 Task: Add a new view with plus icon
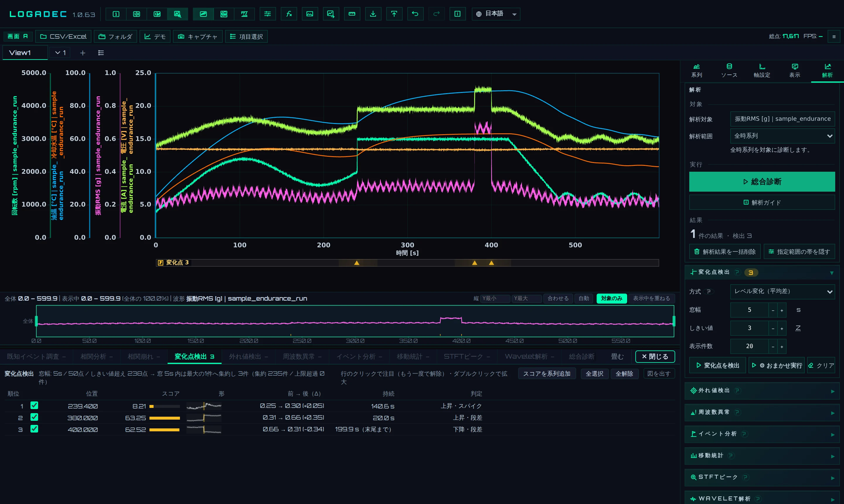(83, 53)
